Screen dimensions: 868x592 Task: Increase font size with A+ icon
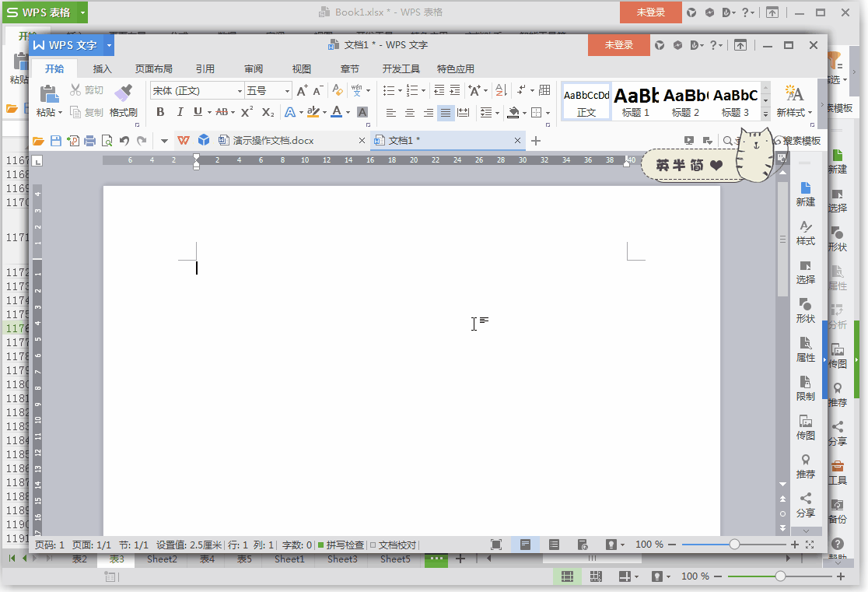coord(303,90)
